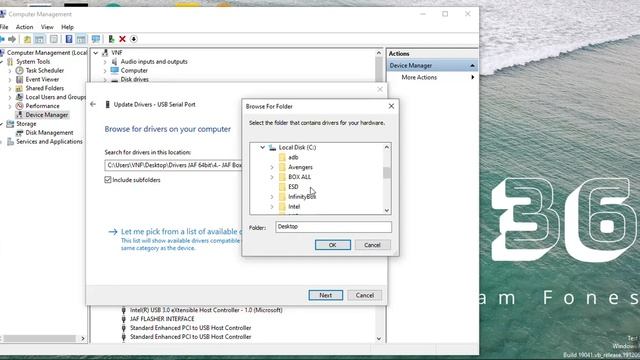Select Storage node in the console tree

[26, 124]
